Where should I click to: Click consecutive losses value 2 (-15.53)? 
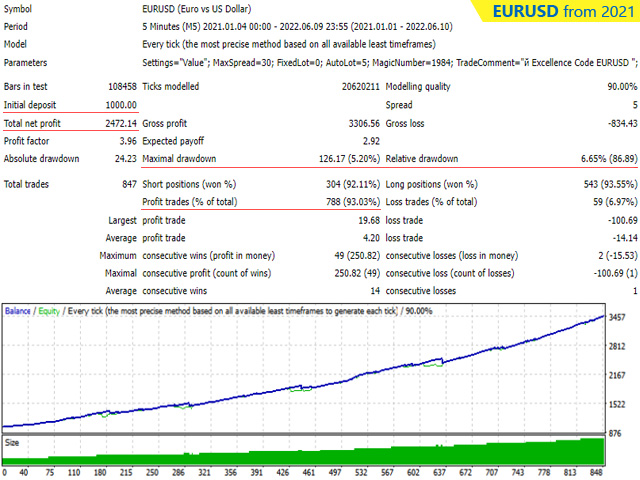tap(618, 256)
